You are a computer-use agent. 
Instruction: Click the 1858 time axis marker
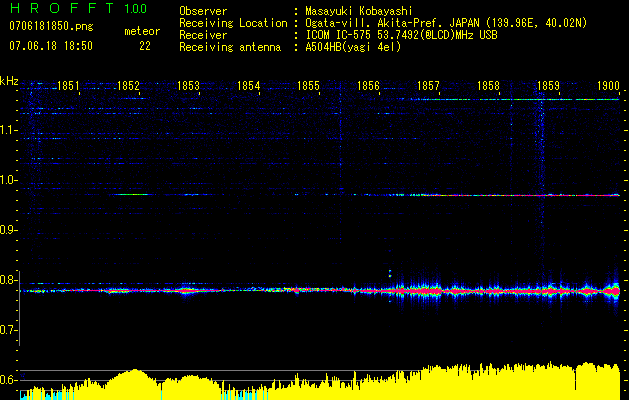[488, 86]
